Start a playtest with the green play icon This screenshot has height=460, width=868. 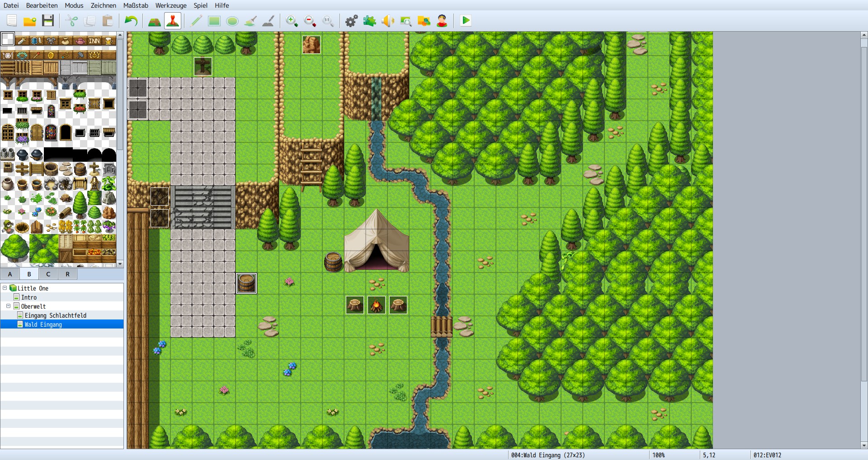tap(465, 20)
